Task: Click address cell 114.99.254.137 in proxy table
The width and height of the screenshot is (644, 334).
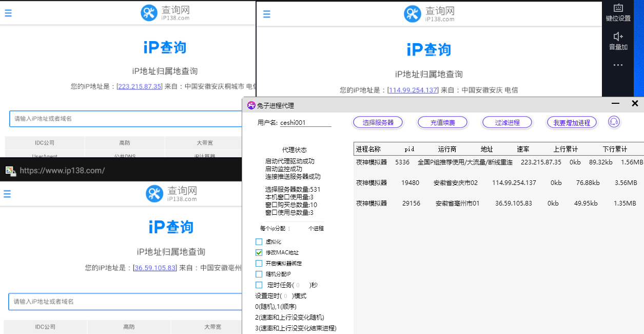Action: tap(514, 182)
